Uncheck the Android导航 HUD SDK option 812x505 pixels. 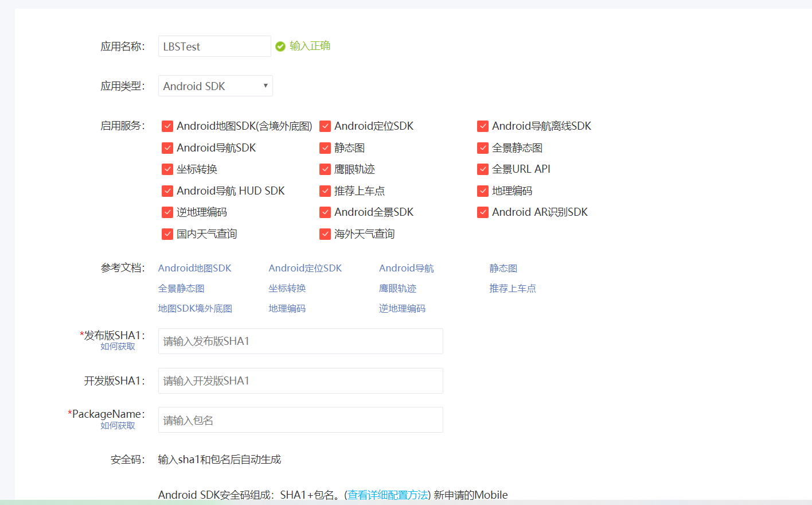167,191
